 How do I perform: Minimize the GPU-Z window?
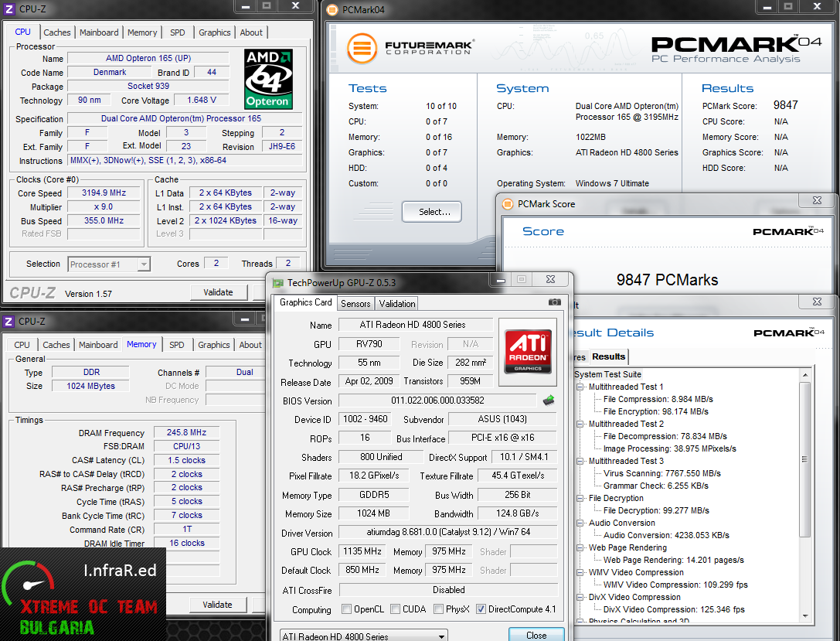coord(500,280)
